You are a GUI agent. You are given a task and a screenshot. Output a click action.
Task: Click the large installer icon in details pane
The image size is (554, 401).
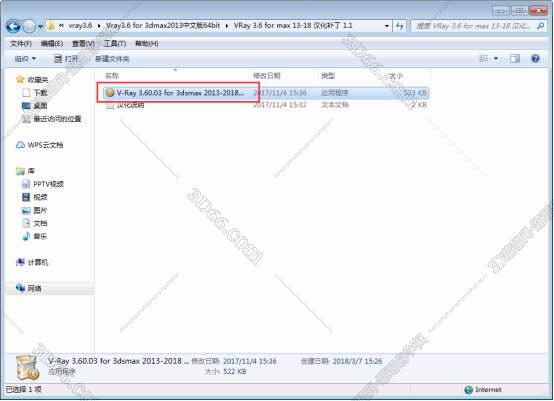pyautogui.click(x=28, y=368)
